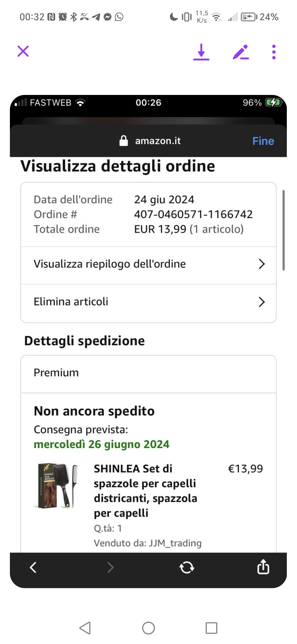Image resolution: width=297 pixels, height=644 pixels.
Task: Close the image viewer with X icon
Action: 23,51
